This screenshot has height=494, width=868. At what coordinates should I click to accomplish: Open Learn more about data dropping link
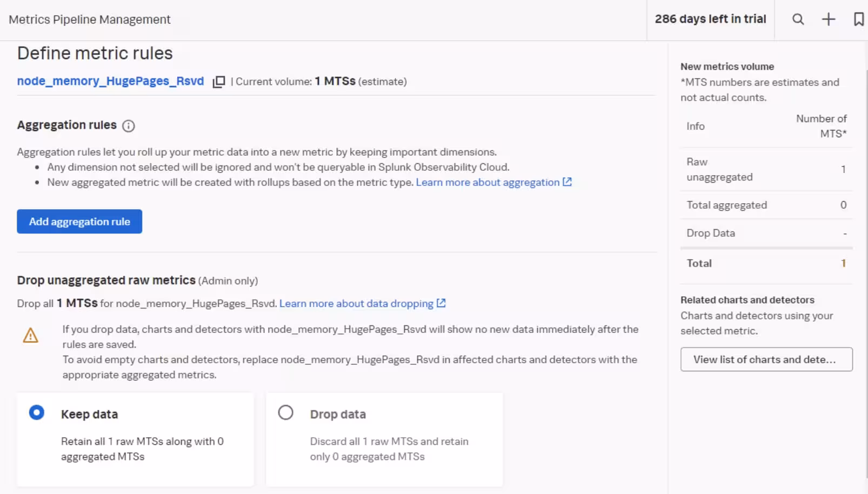coord(356,303)
